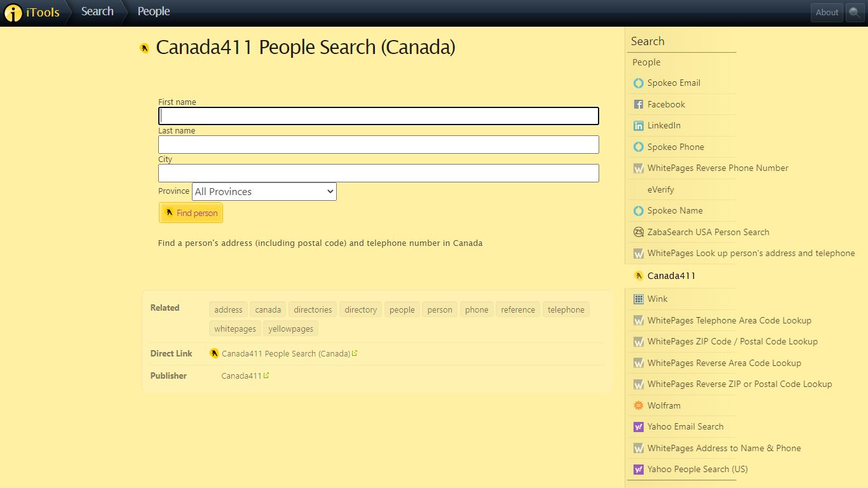Screen dimensions: 868x488
Task: Click the Canada411 icon beside the page title
Action: (x=145, y=48)
